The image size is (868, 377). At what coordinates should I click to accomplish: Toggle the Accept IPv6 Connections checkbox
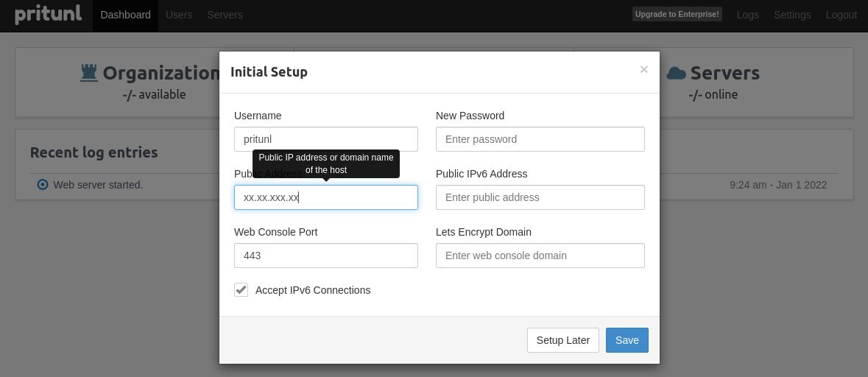pos(241,290)
